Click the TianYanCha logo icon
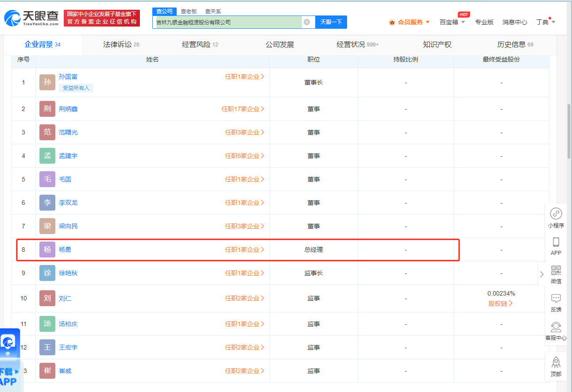Screen dimensions: 572x392 tap(12, 18)
